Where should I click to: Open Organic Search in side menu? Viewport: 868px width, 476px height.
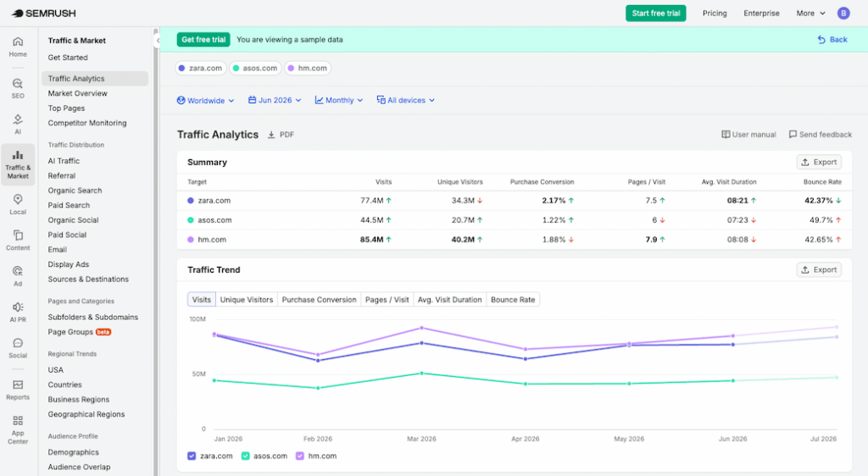[x=75, y=191]
